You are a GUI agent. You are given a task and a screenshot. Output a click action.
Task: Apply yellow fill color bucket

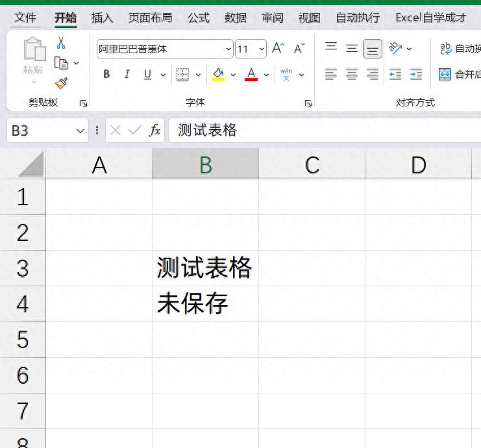[x=218, y=75]
